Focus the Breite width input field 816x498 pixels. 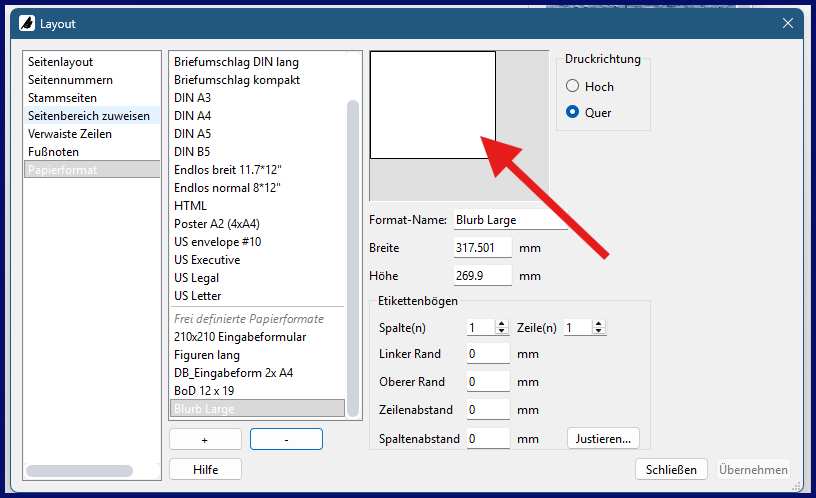pyautogui.click(x=482, y=248)
